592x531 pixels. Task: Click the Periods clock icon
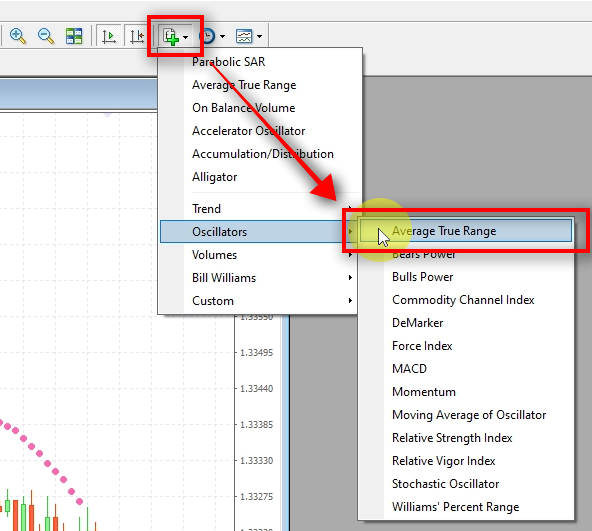click(207, 36)
